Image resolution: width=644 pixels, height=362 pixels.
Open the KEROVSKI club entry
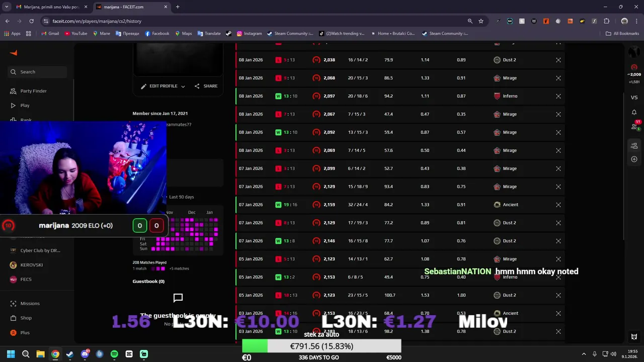click(x=27, y=265)
